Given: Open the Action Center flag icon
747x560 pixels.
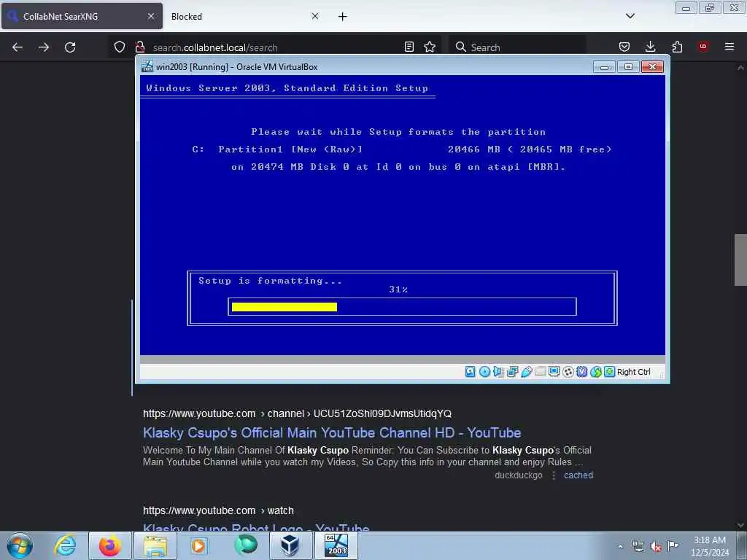Looking at the screenshot, I should (x=673, y=545).
